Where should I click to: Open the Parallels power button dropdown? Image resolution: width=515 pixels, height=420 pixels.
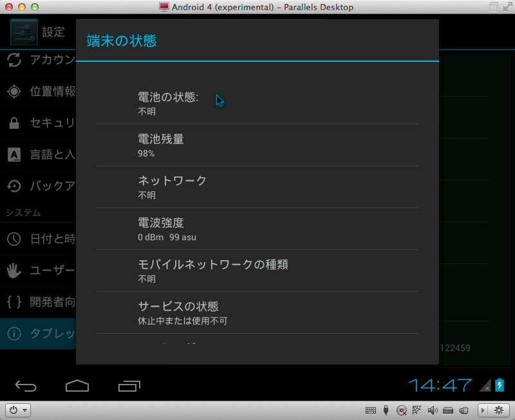tap(18, 410)
